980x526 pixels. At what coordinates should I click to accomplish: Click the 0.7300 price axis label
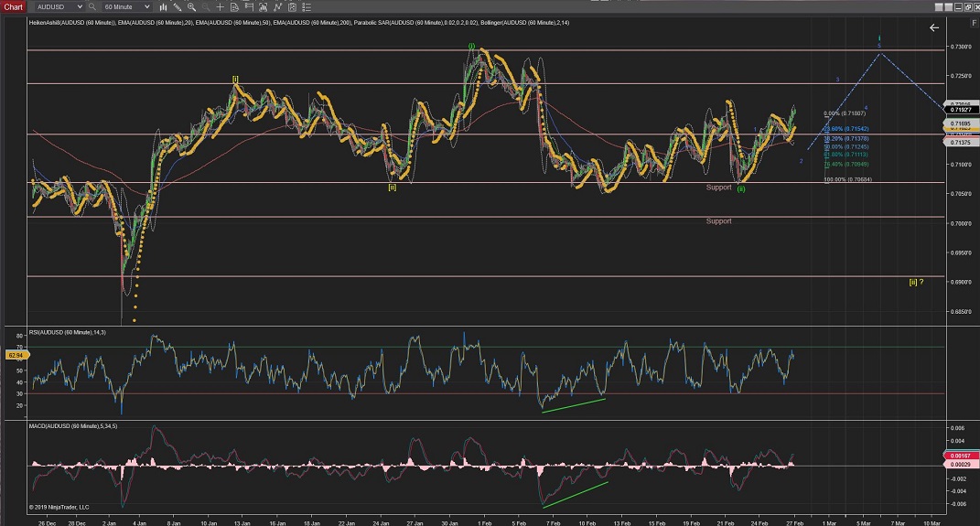960,46
